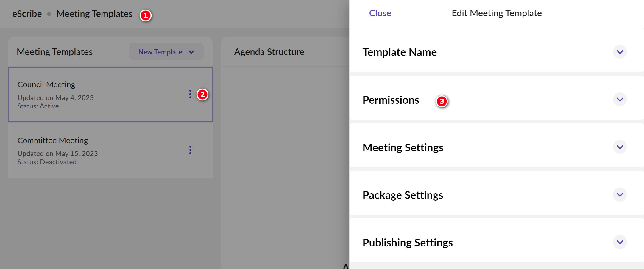This screenshot has width=644, height=269.
Task: Click the Meeting Templates panel title
Action: pos(55,51)
